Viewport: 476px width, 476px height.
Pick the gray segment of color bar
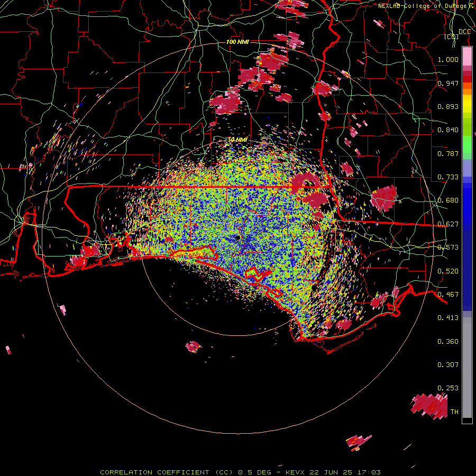click(467, 368)
